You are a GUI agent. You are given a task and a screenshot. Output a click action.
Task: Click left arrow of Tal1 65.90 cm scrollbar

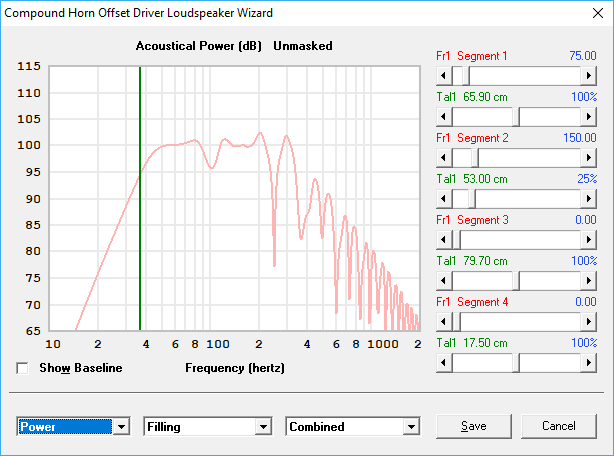pyautogui.click(x=444, y=117)
